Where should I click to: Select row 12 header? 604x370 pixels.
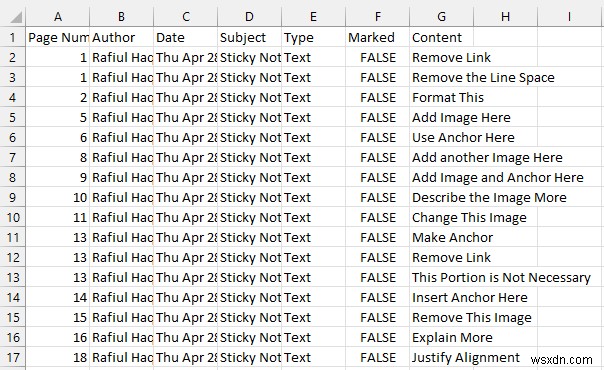[x=13, y=257]
